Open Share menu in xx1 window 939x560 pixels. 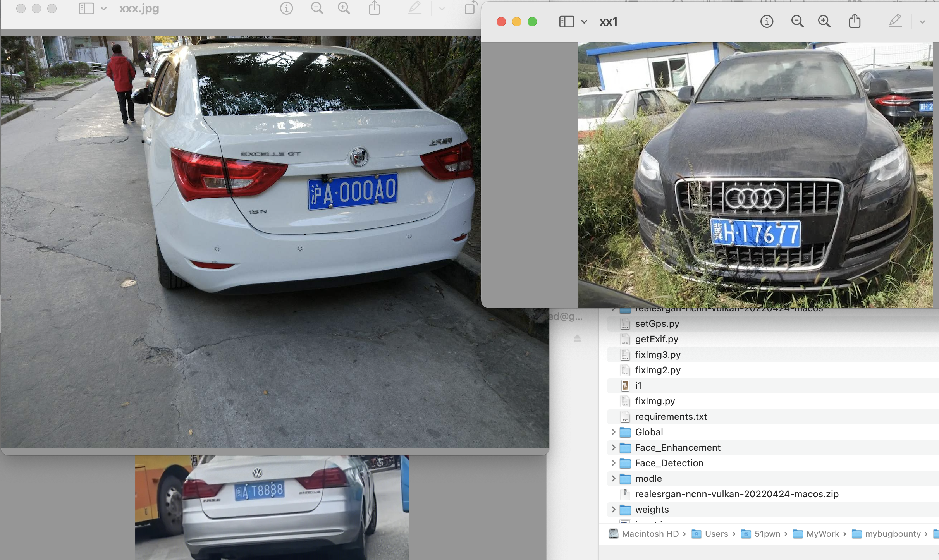tap(855, 21)
